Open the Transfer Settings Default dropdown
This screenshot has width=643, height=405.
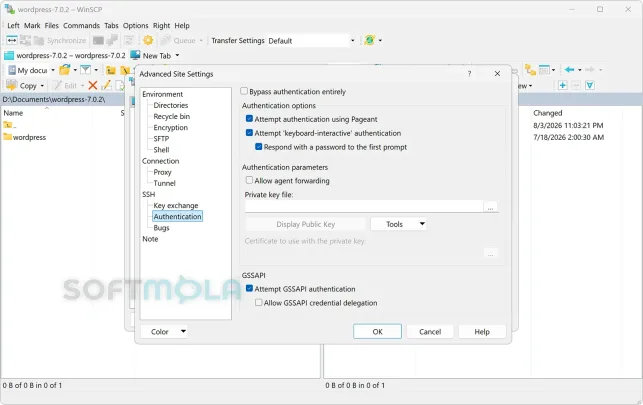coord(352,41)
